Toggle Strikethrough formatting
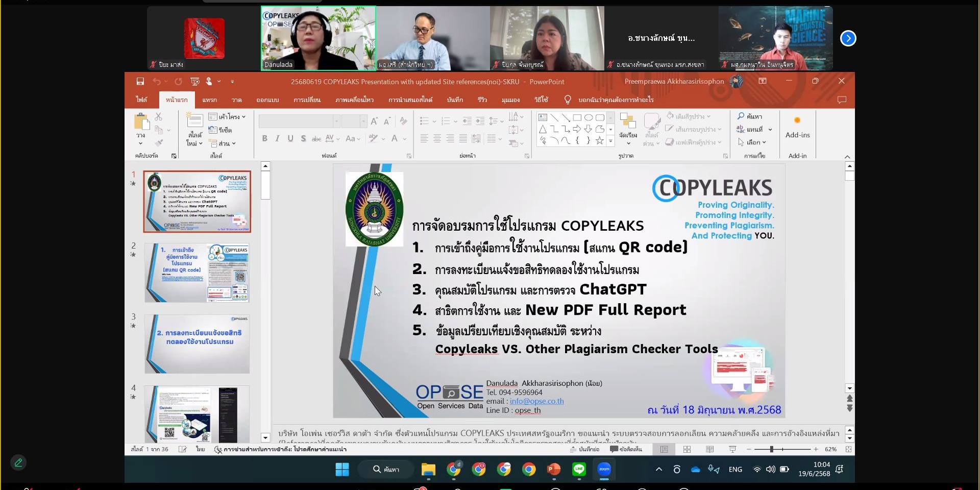The width and height of the screenshot is (980, 490). click(x=316, y=138)
